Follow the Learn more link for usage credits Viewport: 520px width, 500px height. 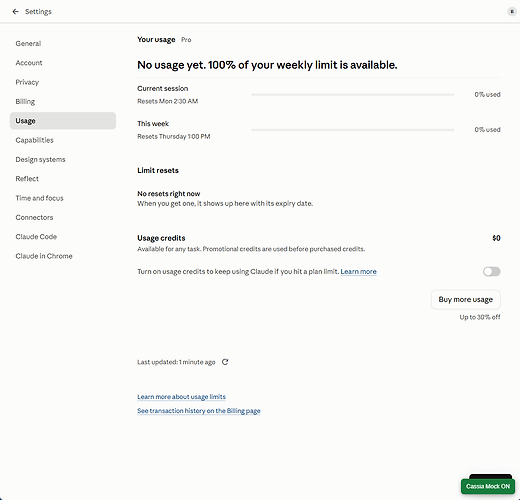click(358, 272)
